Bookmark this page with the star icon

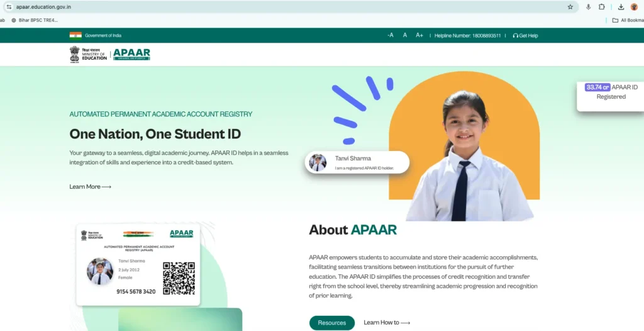pos(570,7)
